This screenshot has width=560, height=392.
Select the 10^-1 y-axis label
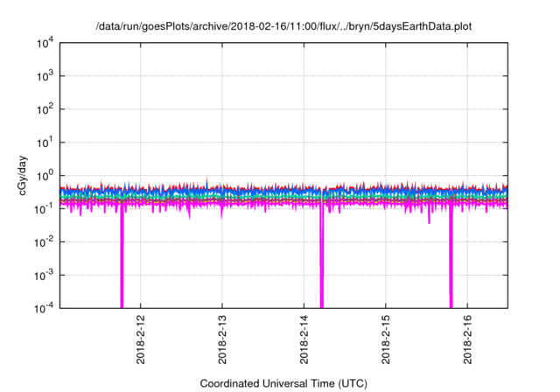coord(45,209)
